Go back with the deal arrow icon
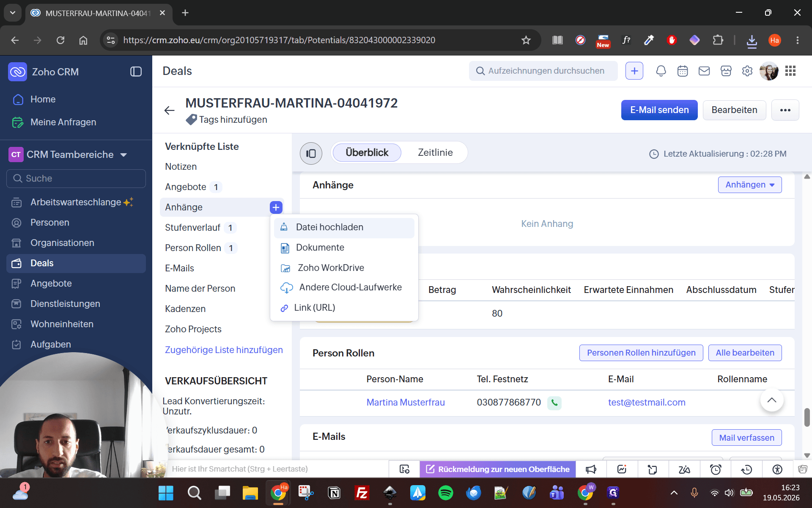812x508 pixels. 169,110
